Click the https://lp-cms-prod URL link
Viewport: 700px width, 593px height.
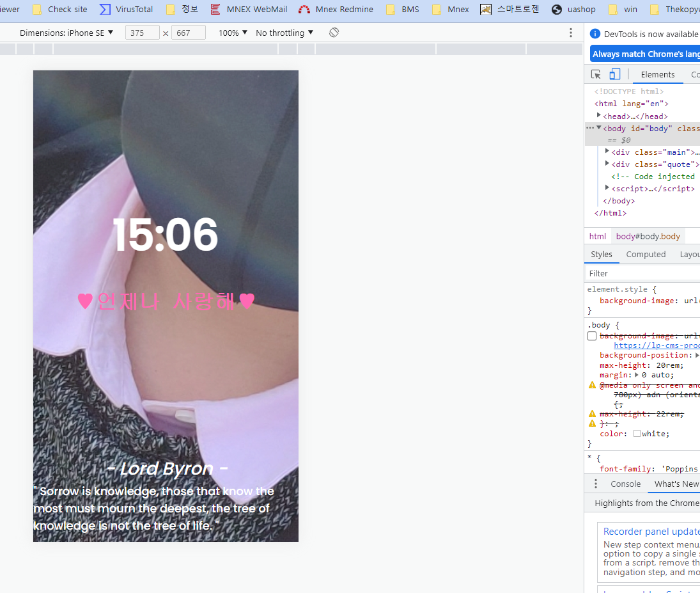(657, 345)
